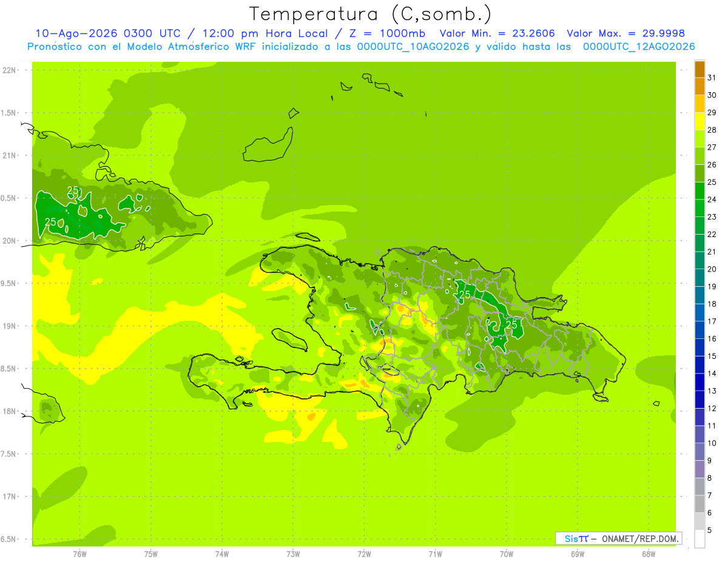728x562 pixels.
Task: Click the legend value "28"
Action: point(712,130)
